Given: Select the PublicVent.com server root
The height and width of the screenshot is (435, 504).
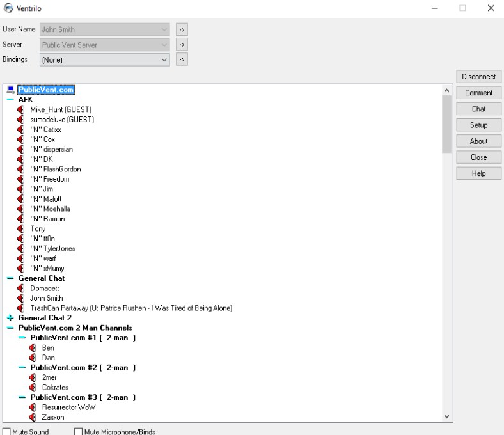Looking at the screenshot, I should point(46,90).
